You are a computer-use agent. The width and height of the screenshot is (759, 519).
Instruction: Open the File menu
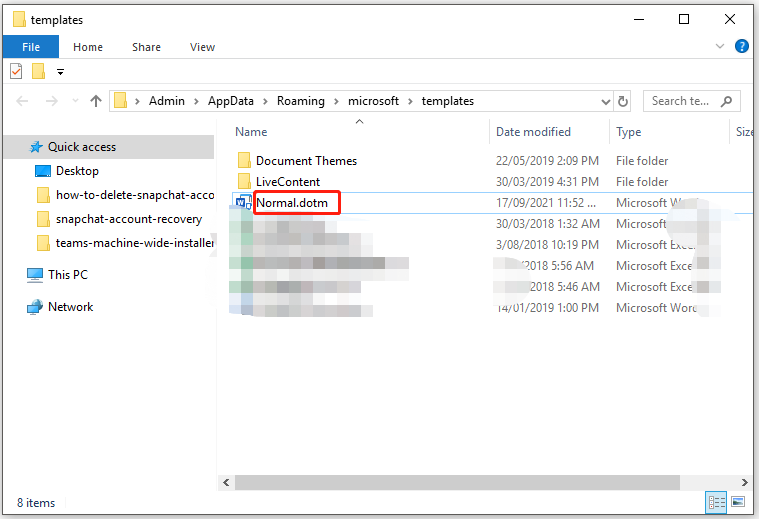(x=30, y=47)
